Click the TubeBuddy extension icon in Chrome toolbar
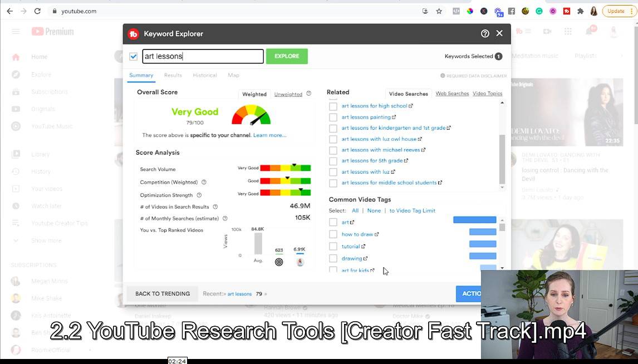 pos(567,11)
